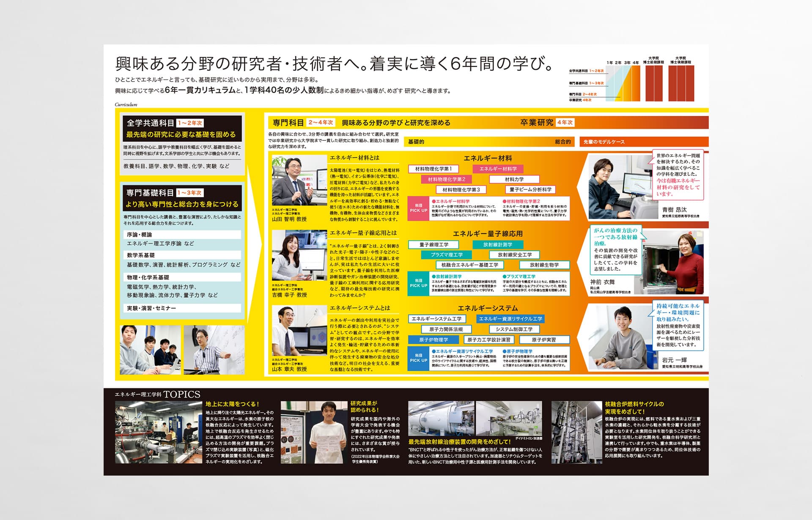Select the 材料力学 course box
Image resolution: width=812 pixels, height=520 pixels.
pyautogui.click(x=514, y=180)
